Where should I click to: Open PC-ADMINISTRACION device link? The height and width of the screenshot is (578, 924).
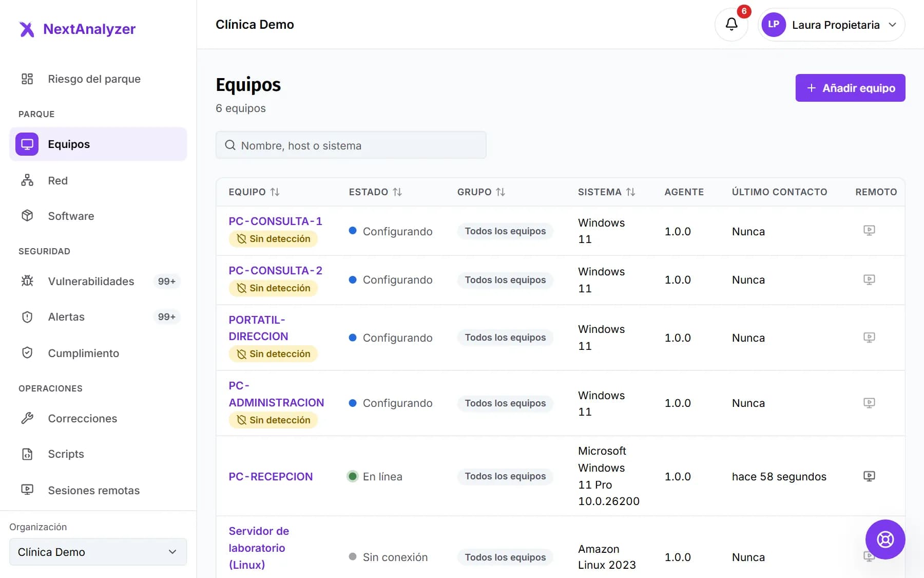tap(276, 394)
